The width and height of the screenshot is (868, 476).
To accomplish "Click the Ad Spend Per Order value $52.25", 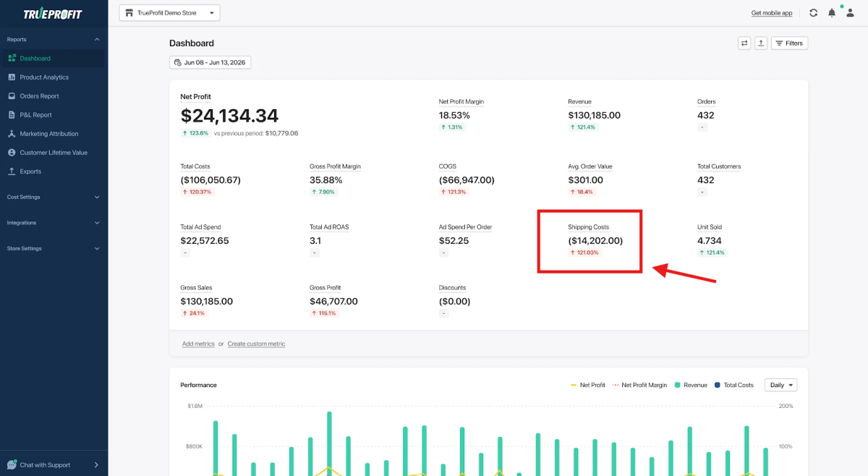I will 454,241.
